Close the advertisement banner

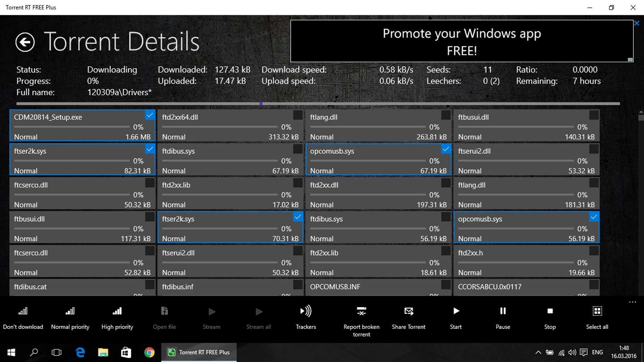tap(637, 23)
